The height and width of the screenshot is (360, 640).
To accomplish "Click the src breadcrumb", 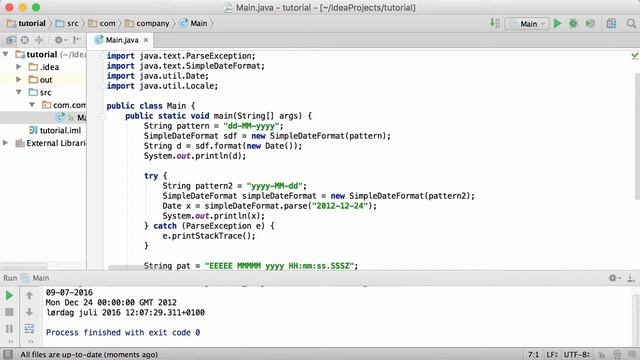I will (x=67, y=23).
